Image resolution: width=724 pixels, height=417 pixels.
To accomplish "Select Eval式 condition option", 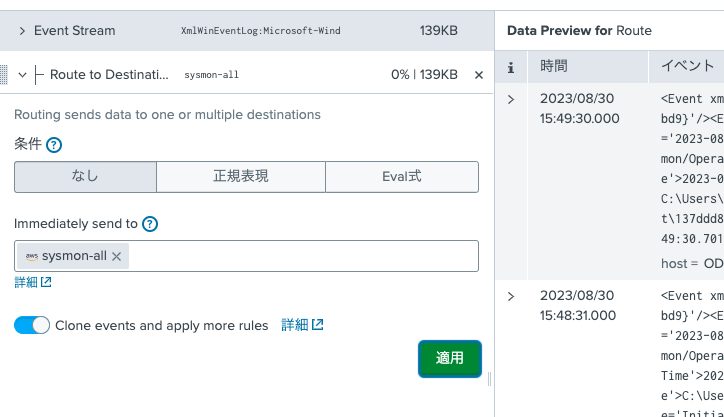I will 402,177.
